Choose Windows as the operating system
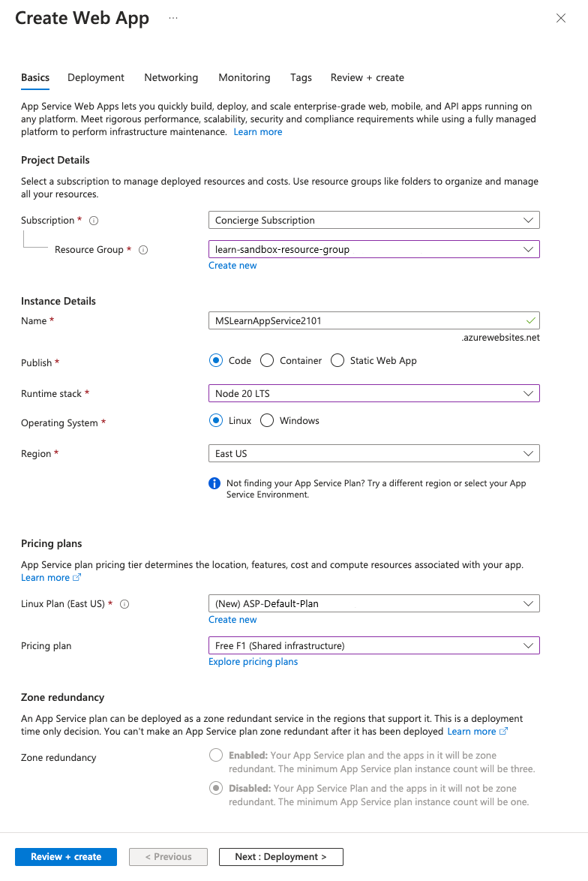 coord(267,421)
